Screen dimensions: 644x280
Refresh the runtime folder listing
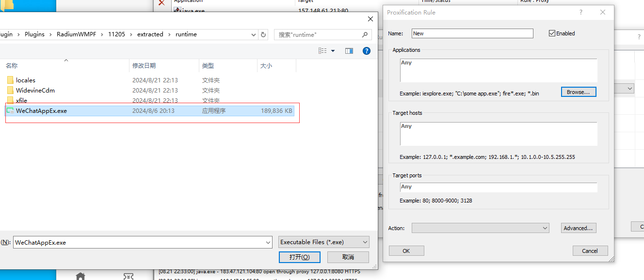pyautogui.click(x=263, y=34)
